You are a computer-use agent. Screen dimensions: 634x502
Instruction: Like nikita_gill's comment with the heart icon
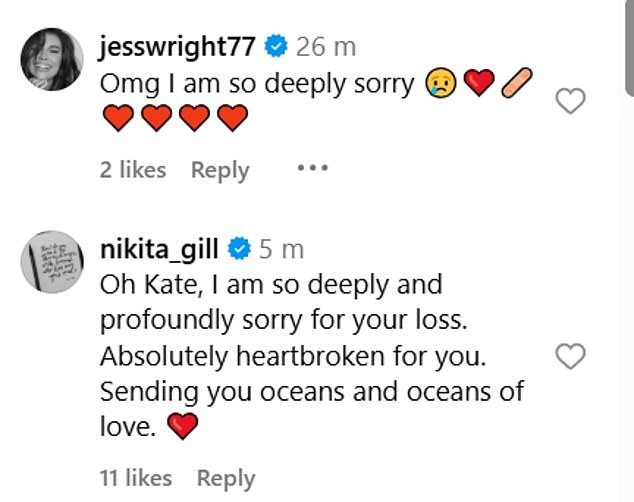coord(570,356)
